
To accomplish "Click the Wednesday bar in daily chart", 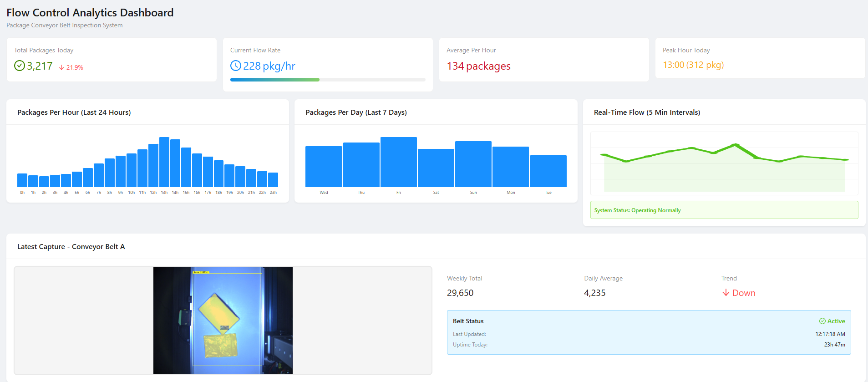I will (324, 167).
